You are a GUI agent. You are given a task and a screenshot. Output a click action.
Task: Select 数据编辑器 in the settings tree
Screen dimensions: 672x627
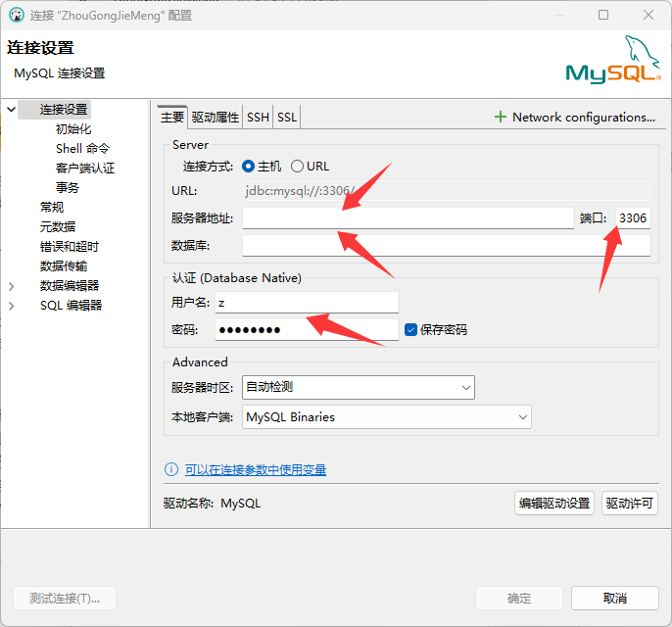[70, 286]
